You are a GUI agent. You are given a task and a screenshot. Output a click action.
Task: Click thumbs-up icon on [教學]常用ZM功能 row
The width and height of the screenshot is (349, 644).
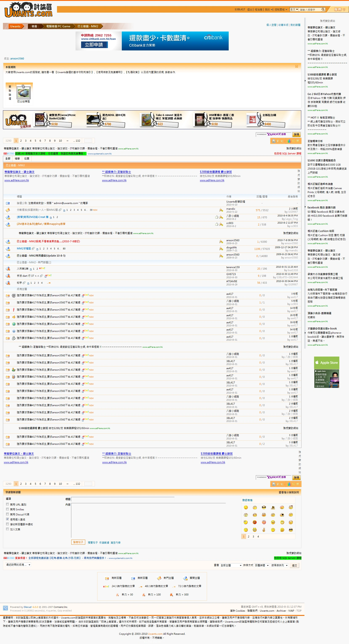(x=216, y=217)
